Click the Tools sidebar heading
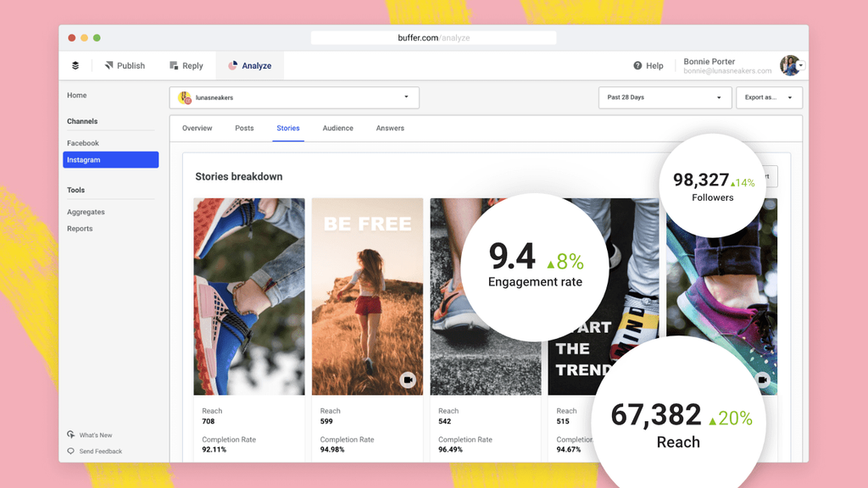 [75, 190]
